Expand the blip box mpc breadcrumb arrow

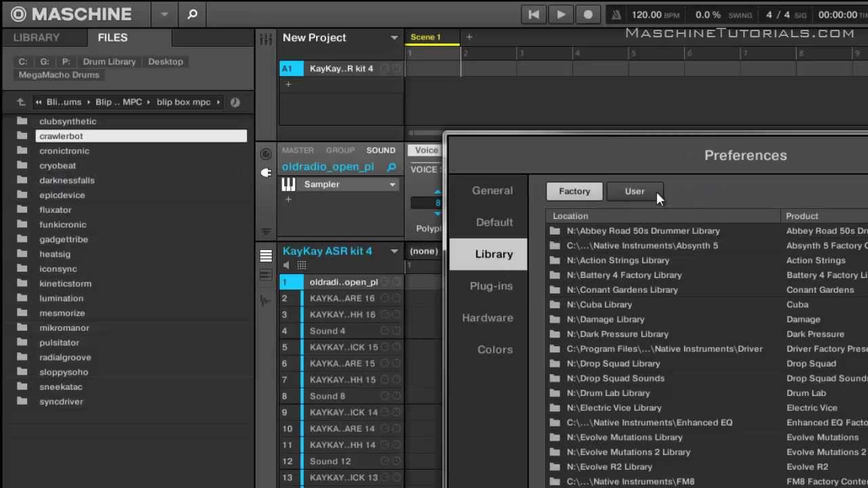pyautogui.click(x=218, y=102)
